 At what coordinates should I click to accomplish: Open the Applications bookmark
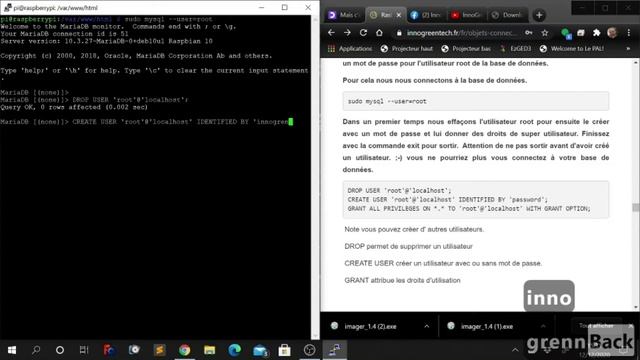point(350,49)
